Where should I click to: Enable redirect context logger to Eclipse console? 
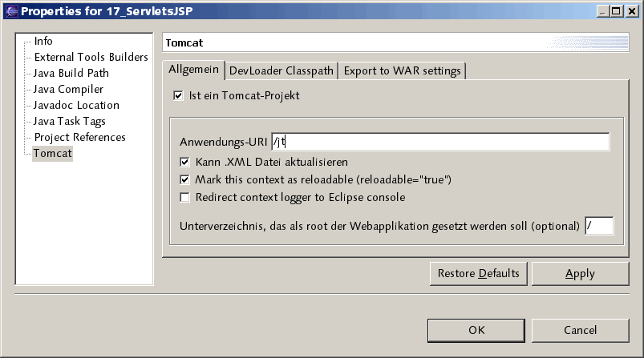tap(185, 197)
